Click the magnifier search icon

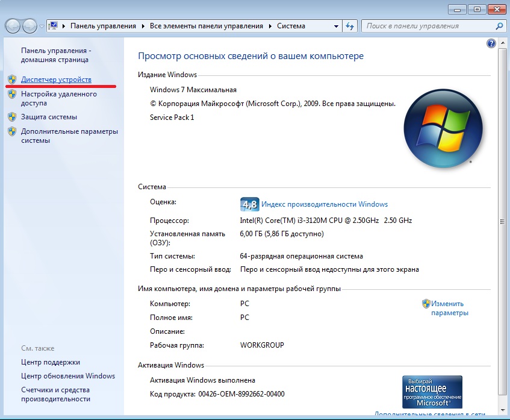click(x=499, y=26)
